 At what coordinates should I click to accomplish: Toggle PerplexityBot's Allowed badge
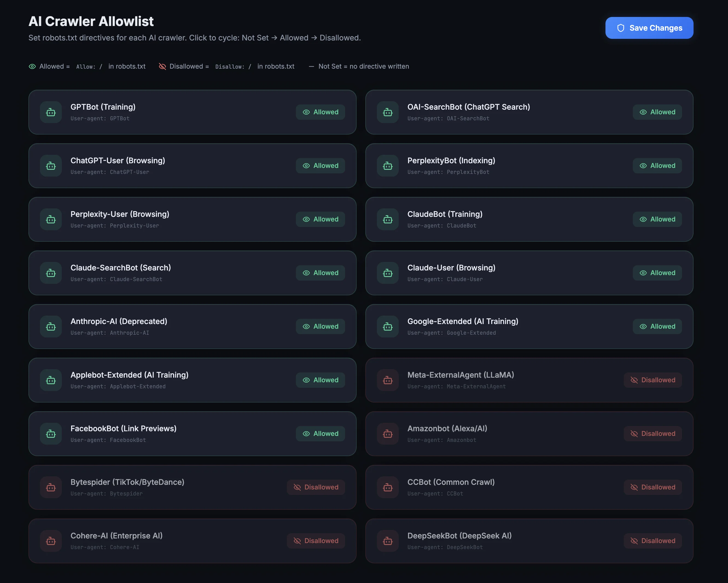pos(657,165)
